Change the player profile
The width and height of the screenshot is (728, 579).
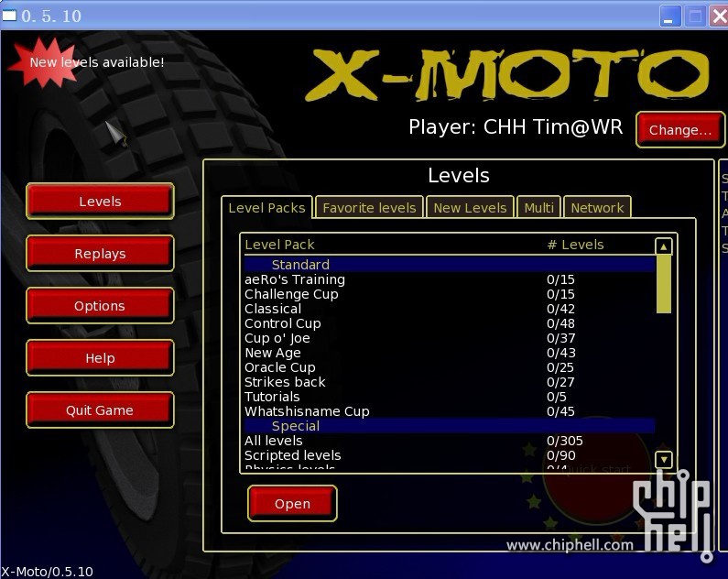point(680,130)
